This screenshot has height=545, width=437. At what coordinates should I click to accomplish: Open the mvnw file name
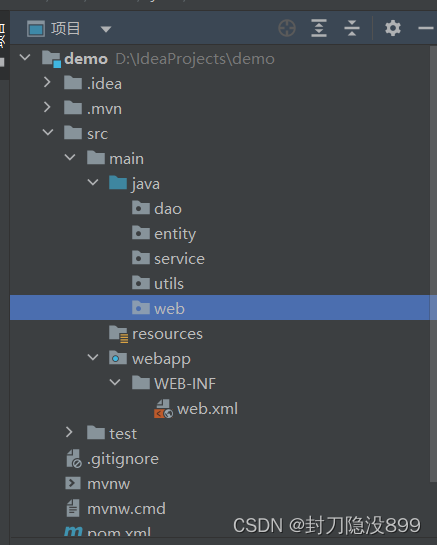pos(108,484)
